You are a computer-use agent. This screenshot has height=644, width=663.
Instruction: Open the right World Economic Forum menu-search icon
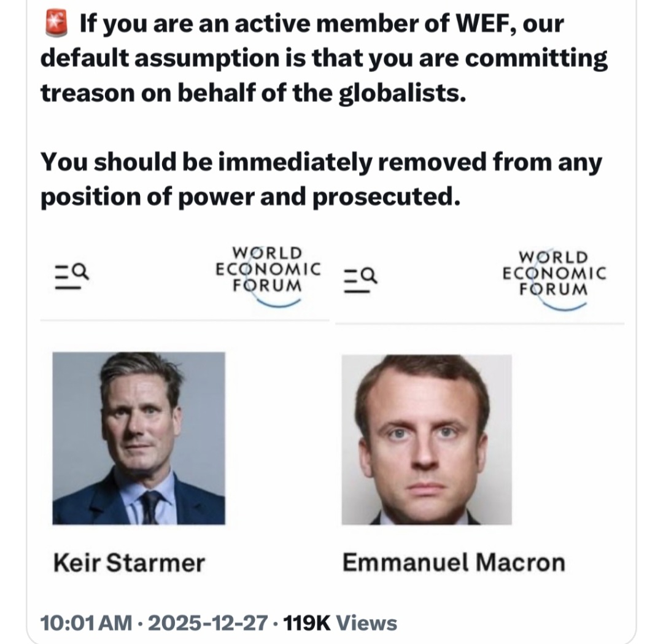coord(359,277)
